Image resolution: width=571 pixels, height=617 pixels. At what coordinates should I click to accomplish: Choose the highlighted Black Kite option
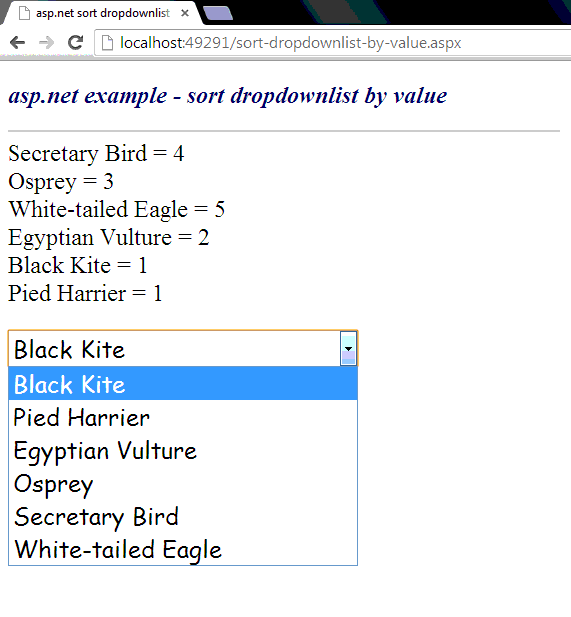click(x=183, y=384)
